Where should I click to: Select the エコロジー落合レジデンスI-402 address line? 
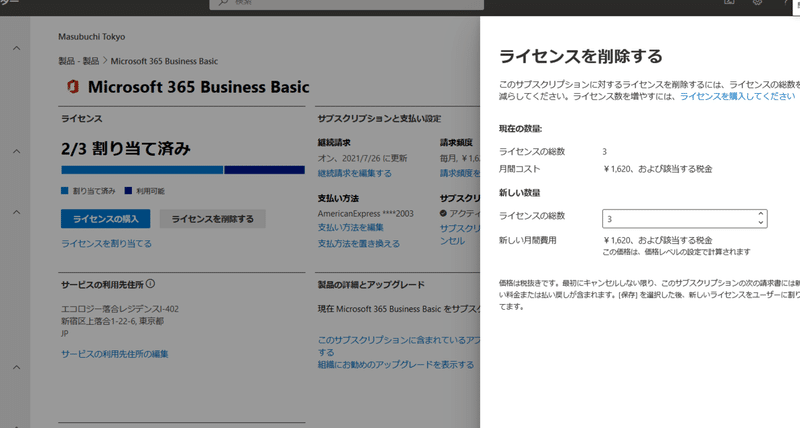coord(120,309)
